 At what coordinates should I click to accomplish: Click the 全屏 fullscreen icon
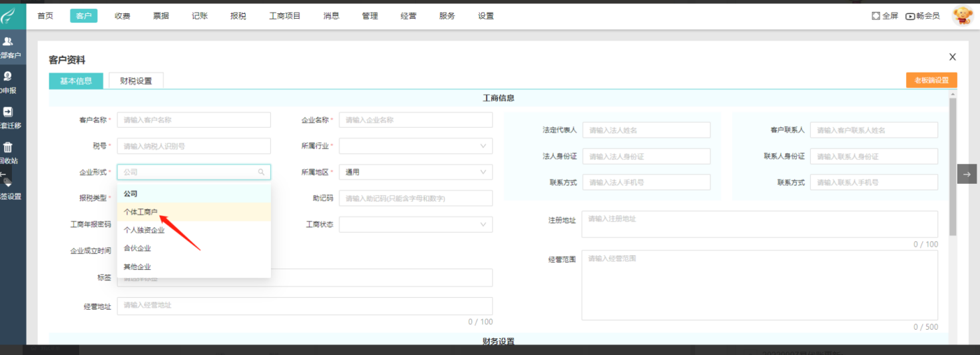(875, 16)
